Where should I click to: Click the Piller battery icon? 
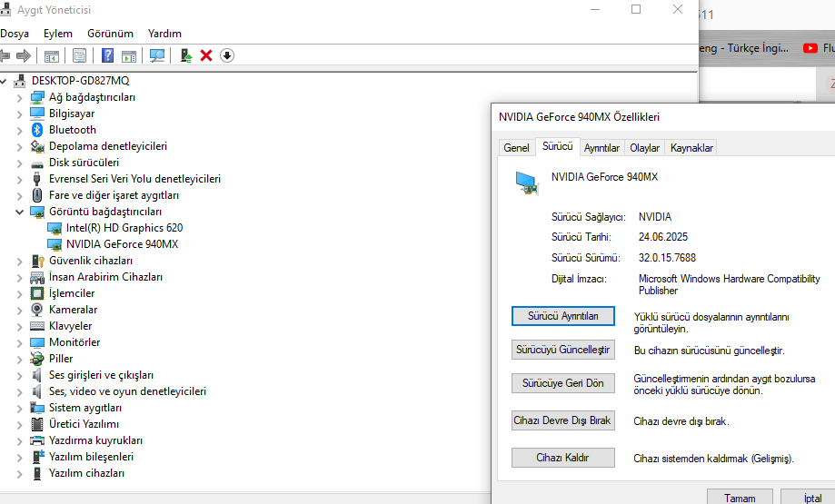tap(36, 359)
